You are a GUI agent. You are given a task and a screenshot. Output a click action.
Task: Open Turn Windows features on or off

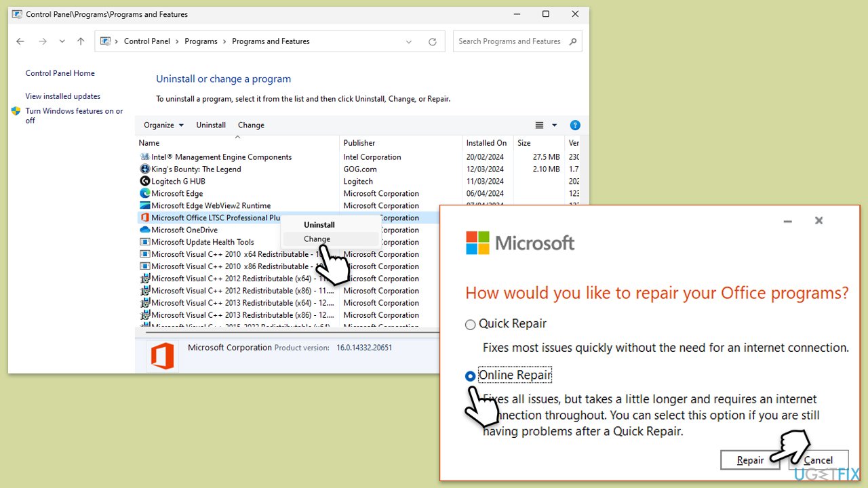point(75,116)
